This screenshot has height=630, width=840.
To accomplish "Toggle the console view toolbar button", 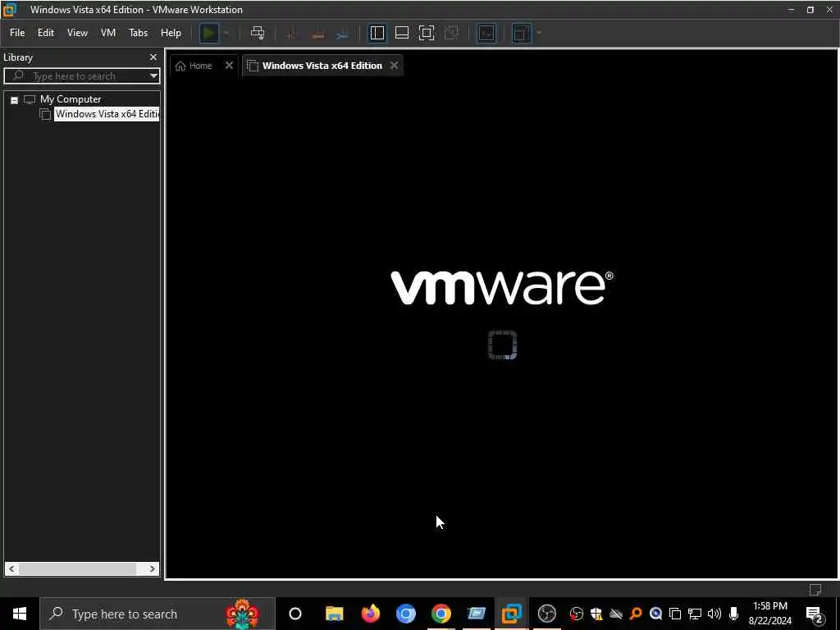I will pos(486,33).
